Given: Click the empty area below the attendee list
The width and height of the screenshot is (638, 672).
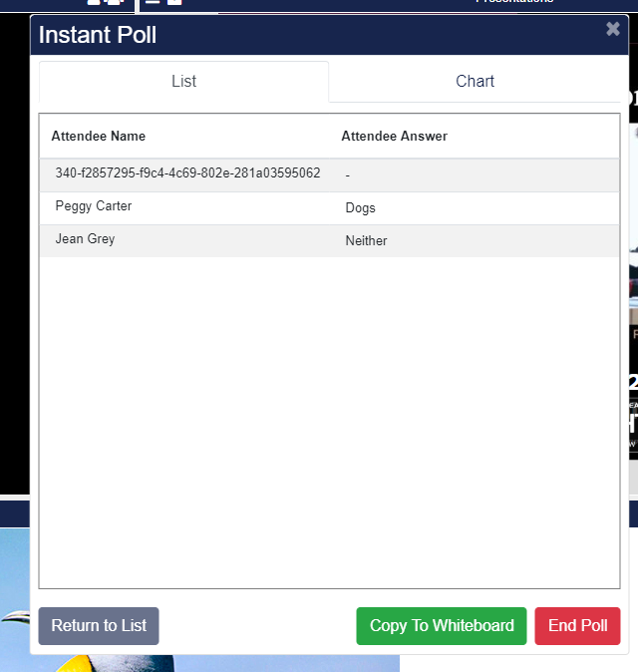Looking at the screenshot, I should [329, 419].
